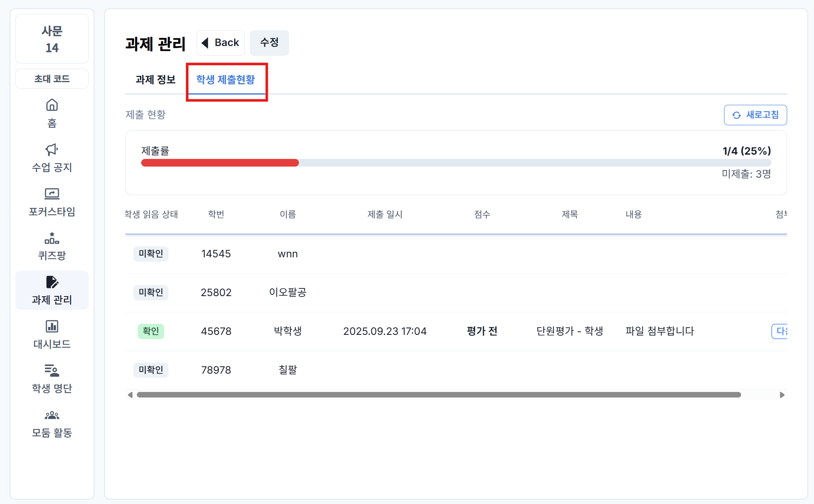
Task: Click the attachment download button for 박학생
Action: pyautogui.click(x=780, y=331)
